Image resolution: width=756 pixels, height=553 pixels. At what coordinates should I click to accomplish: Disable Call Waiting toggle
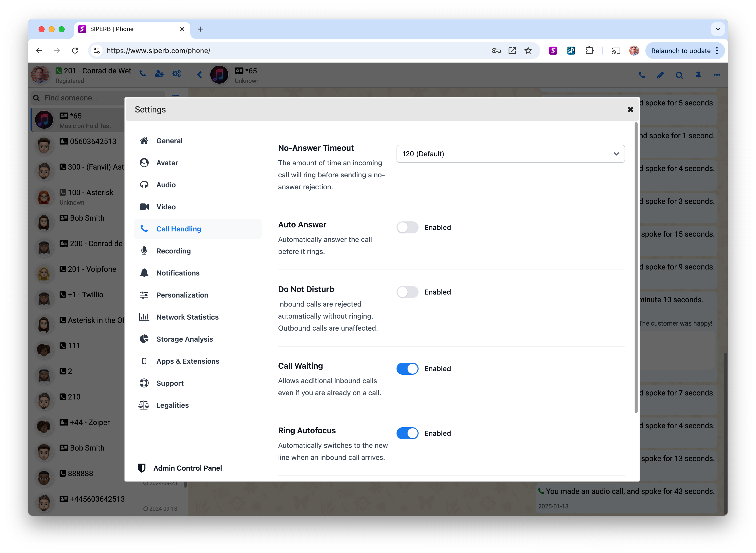[408, 369]
